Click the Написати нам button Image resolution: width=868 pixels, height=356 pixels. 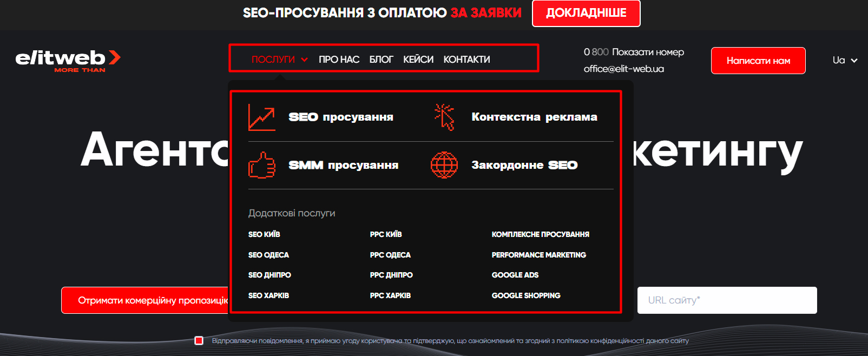[758, 61]
